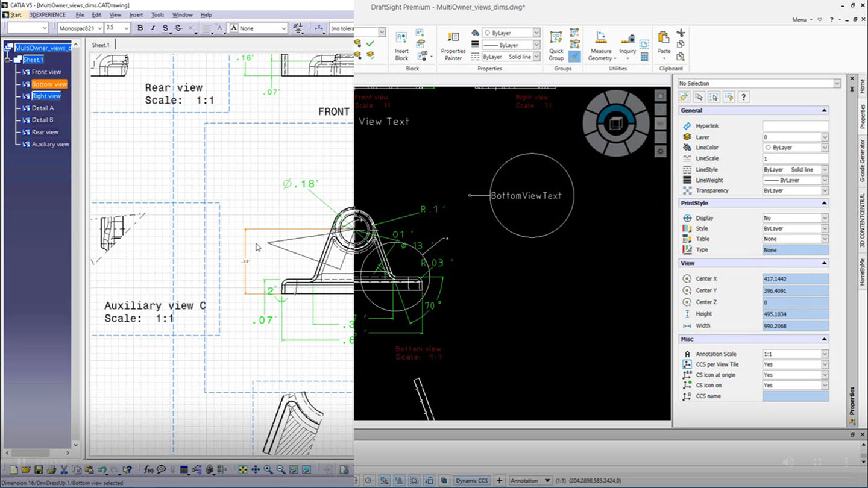Toggle the Dynamic CCS status bar button

pos(471,480)
